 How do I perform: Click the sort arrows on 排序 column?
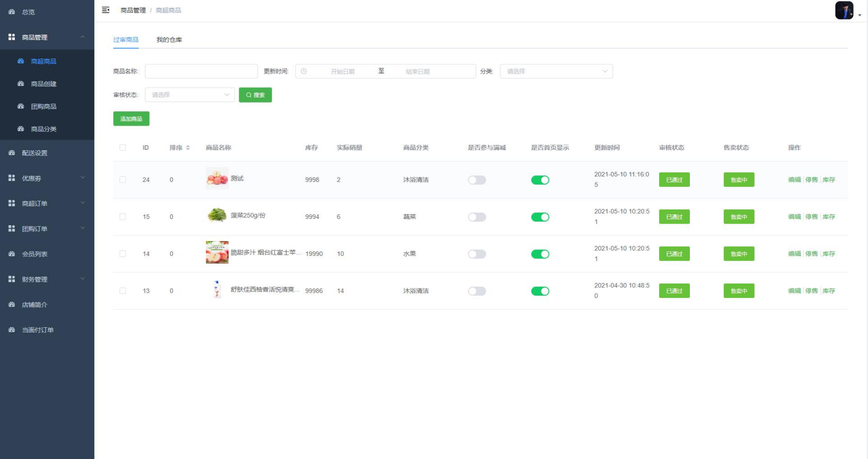(x=188, y=148)
